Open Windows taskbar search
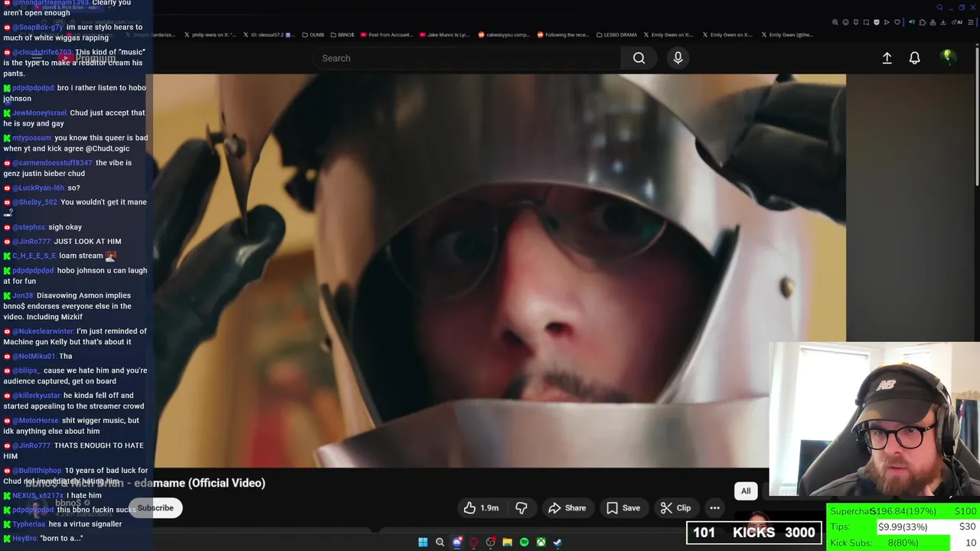The image size is (980, 551). (439, 542)
